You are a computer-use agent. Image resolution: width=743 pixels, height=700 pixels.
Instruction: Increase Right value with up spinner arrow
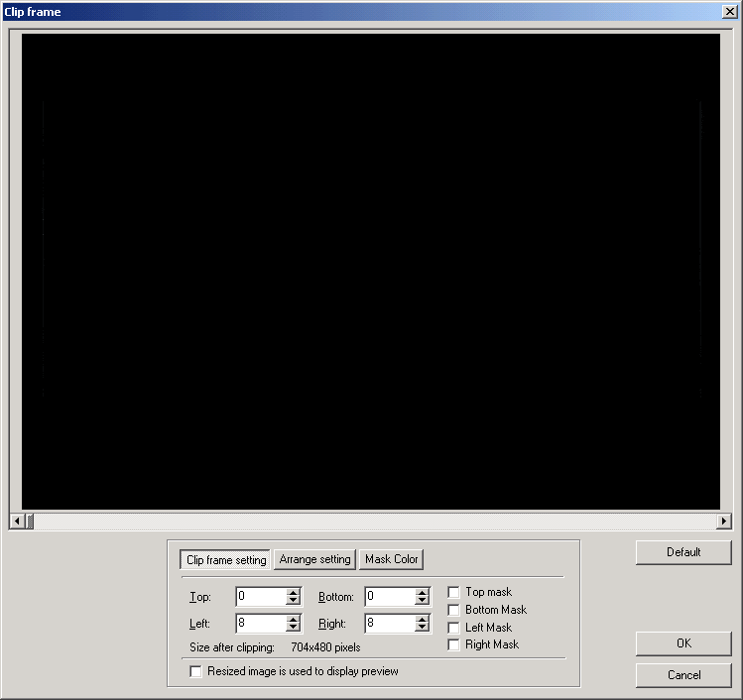[422, 619]
